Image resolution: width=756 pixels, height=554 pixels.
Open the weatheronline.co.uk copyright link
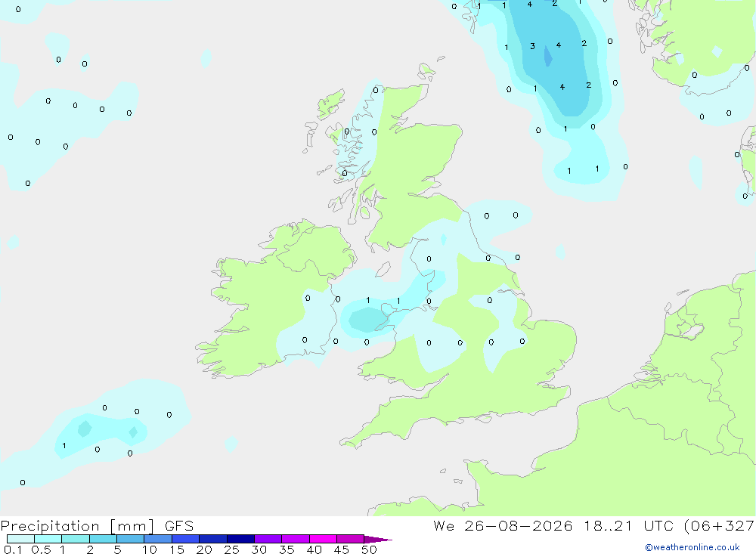[692, 547]
